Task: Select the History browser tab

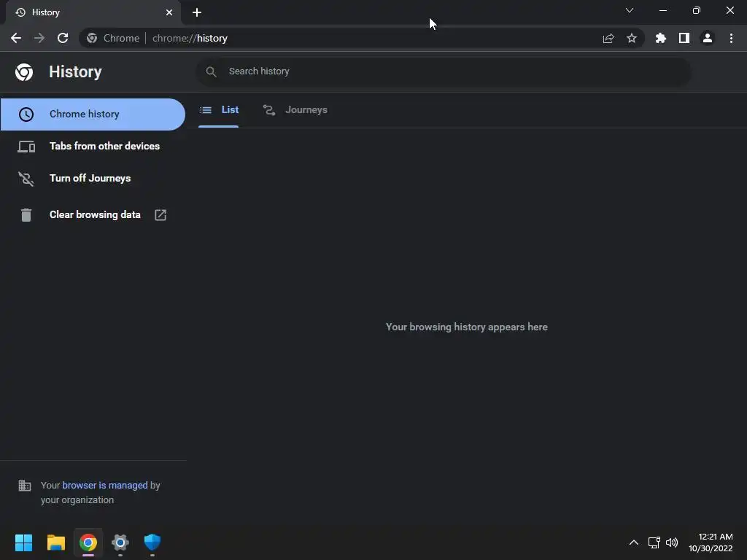Action: pyautogui.click(x=93, y=12)
